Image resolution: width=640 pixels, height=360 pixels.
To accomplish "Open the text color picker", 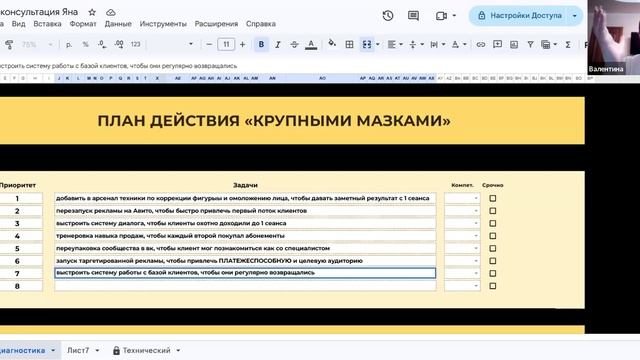I will 311,44.
